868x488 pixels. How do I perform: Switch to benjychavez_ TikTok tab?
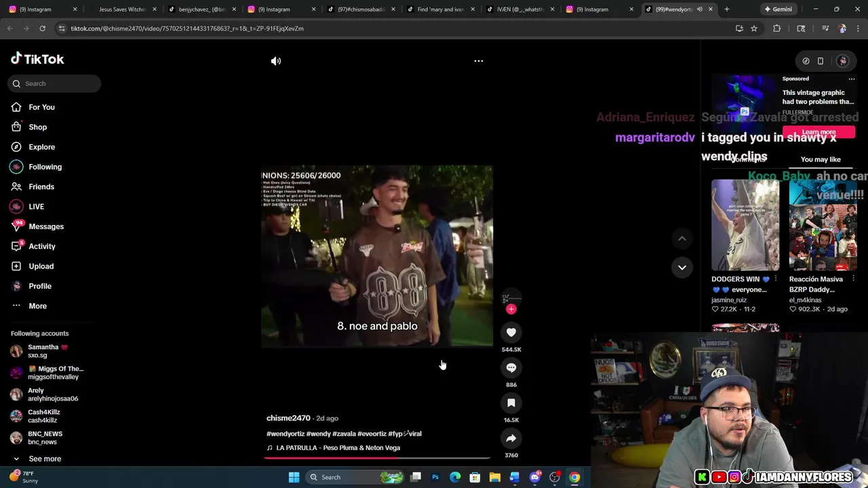pyautogui.click(x=201, y=9)
